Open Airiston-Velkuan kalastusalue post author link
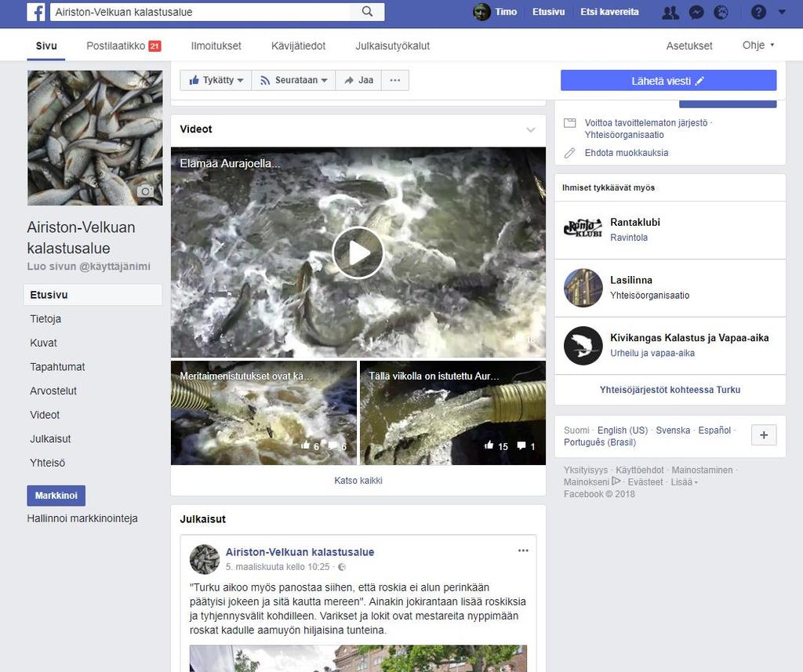The height and width of the screenshot is (672, 803). coord(300,552)
